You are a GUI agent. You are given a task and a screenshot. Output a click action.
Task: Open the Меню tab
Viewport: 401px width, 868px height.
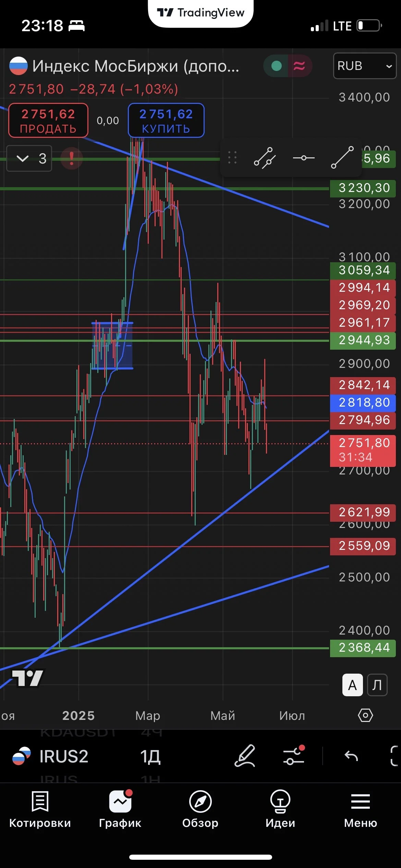361,809
